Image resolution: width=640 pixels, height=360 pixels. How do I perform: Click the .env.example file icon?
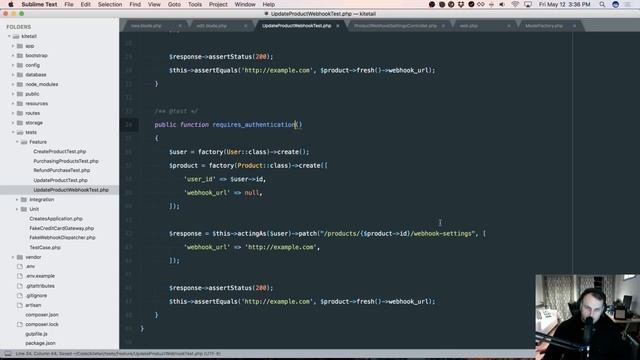click(20, 276)
